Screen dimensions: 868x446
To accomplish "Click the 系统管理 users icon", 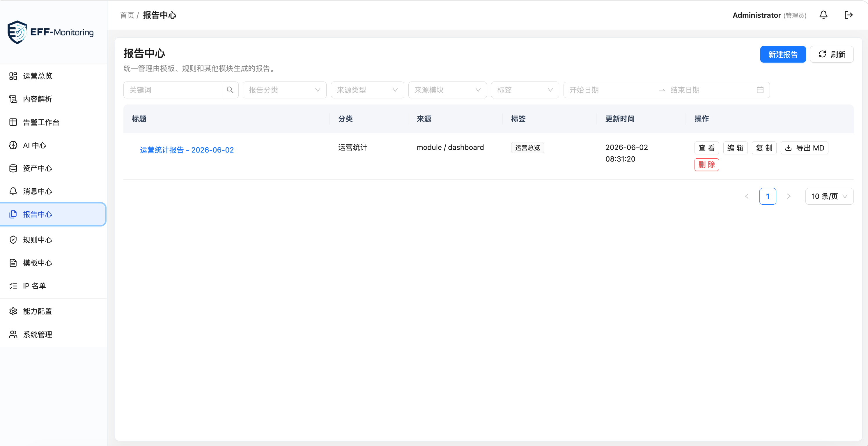I will tap(13, 334).
